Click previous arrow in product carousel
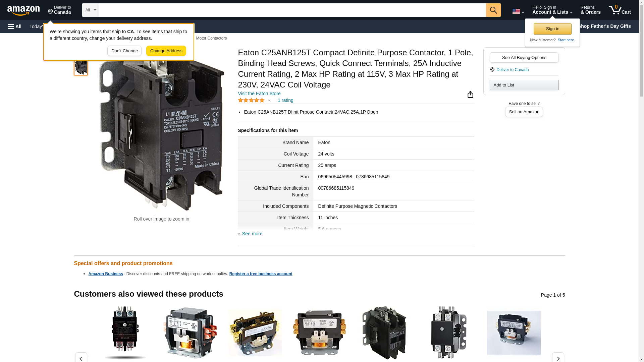644x362 pixels. [81, 358]
